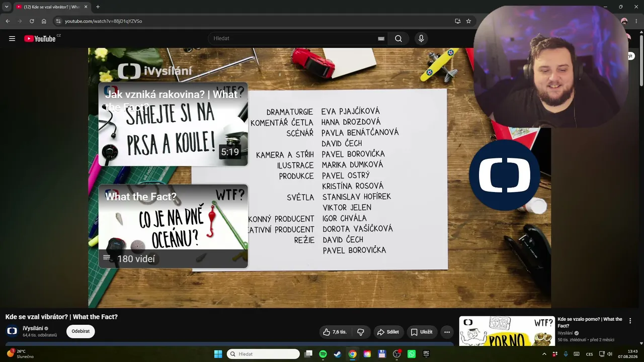Screen dimensions: 644x362
Task: Bookmark this page with the star
Action: (x=468, y=21)
